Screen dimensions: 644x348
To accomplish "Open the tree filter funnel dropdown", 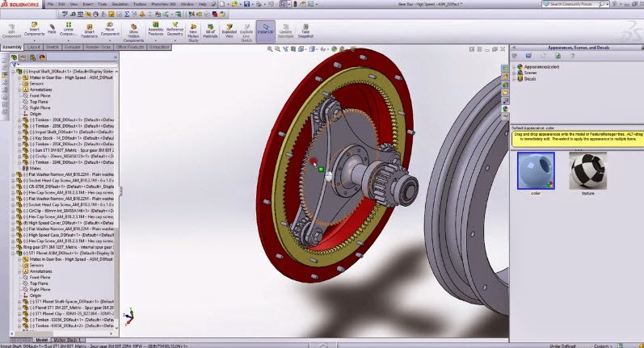I will (x=15, y=65).
